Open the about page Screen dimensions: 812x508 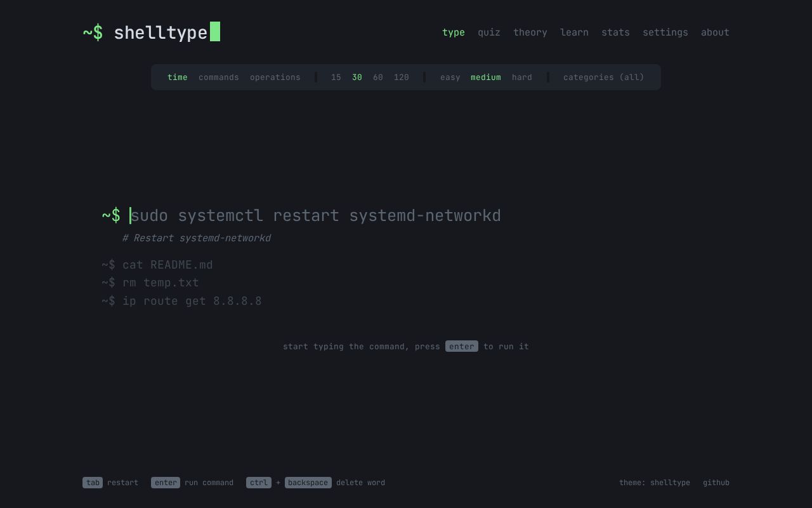715,32
